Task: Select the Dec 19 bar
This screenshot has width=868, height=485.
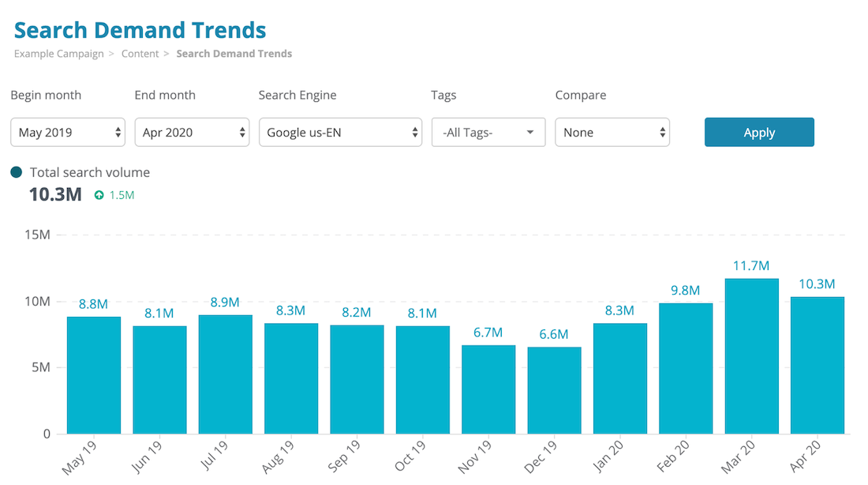Action: (554, 390)
